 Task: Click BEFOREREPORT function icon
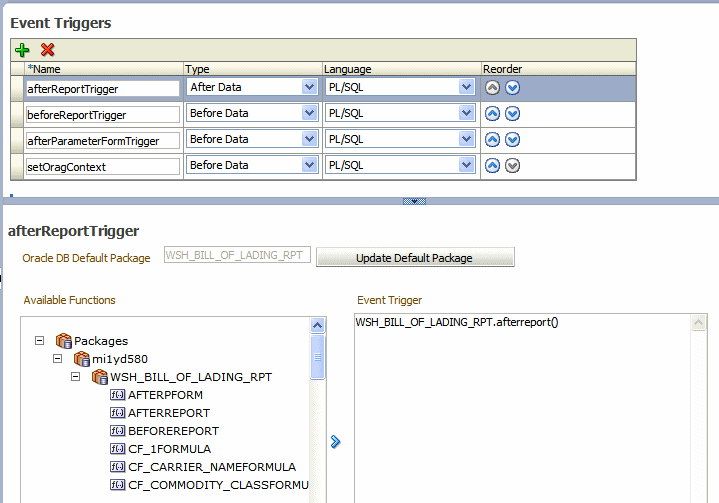[x=117, y=431]
